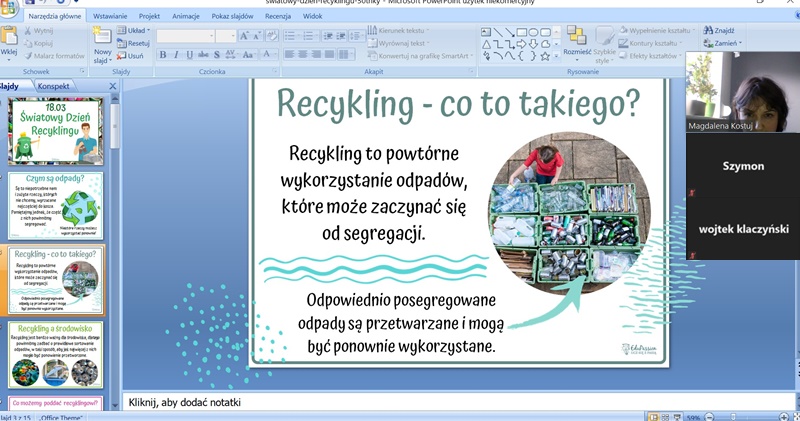The height and width of the screenshot is (421, 800).
Task: Select Recykling a środowisko slide thumbnail
Action: tap(56, 355)
